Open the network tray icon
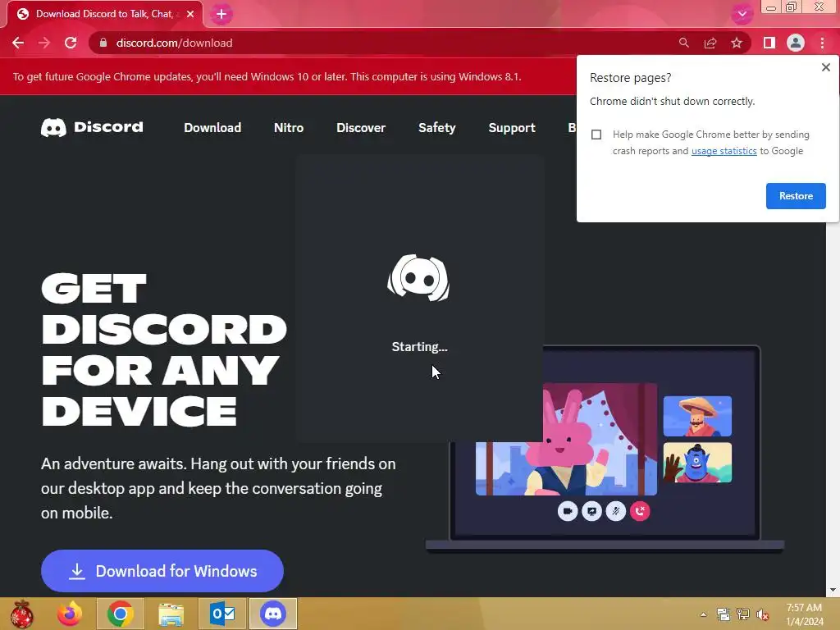Viewport: 840px width, 630px height. 743,614
